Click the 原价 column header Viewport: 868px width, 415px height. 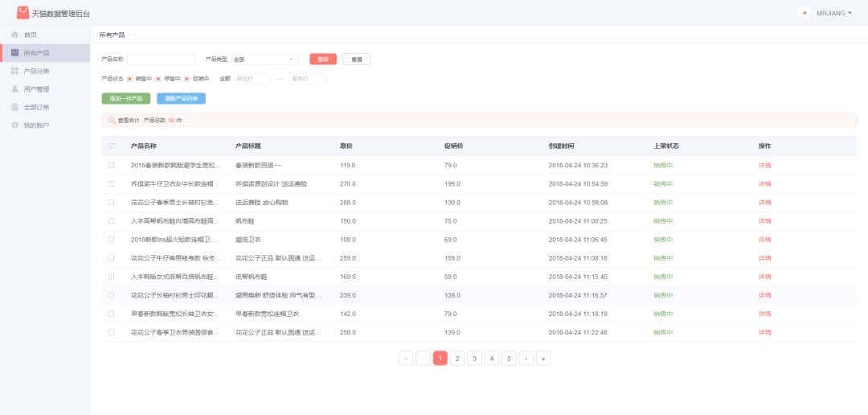coord(346,146)
